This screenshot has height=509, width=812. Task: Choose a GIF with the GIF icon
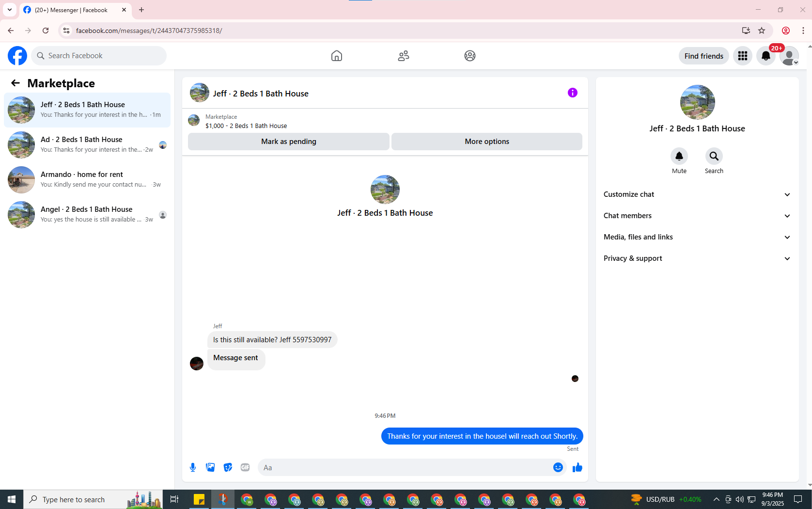pyautogui.click(x=245, y=467)
